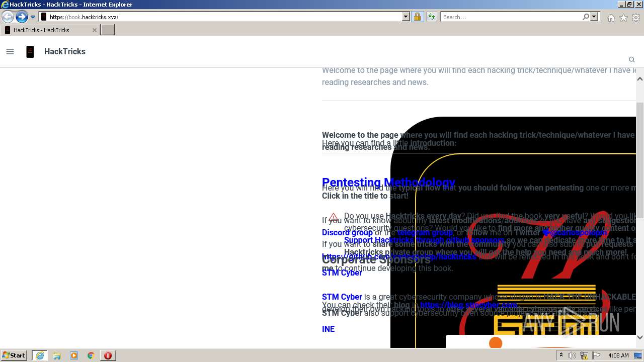Open the Windows Start menu
This screenshot has height=362, width=644.
(x=14, y=355)
